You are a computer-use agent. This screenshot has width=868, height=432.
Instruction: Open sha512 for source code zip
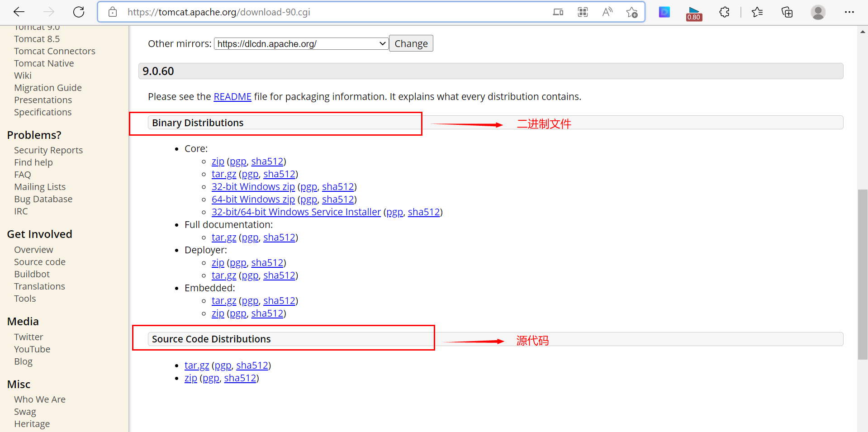point(240,378)
